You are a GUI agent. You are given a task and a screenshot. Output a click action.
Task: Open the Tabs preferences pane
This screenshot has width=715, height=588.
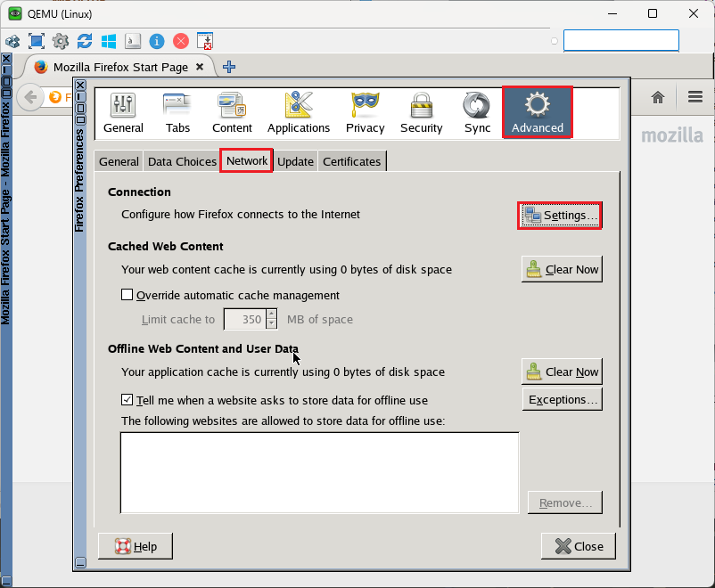click(x=177, y=112)
